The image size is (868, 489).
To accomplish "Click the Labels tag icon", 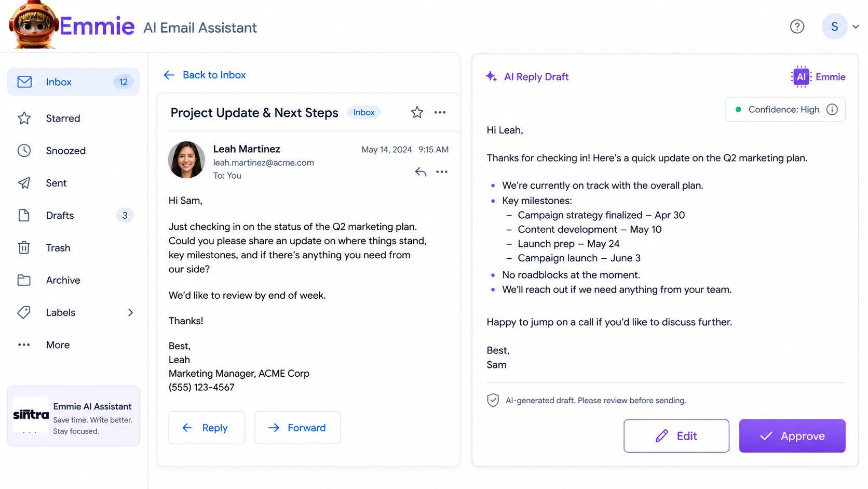I will (24, 312).
